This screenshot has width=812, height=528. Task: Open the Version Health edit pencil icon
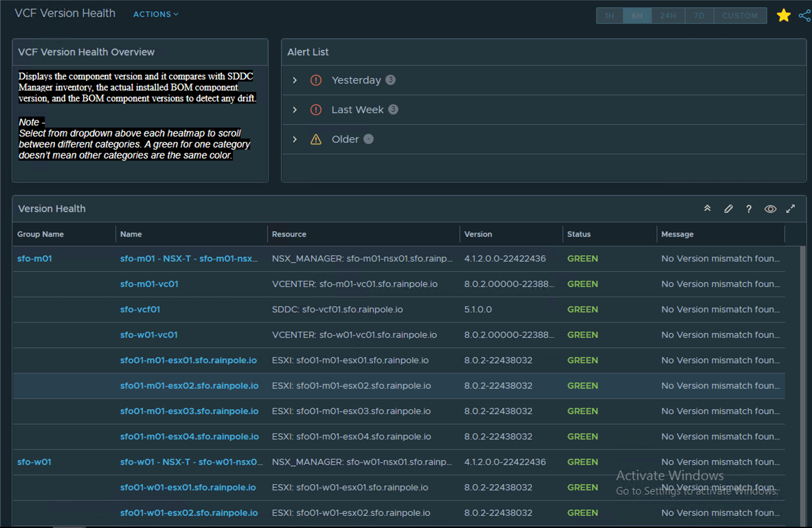click(729, 209)
